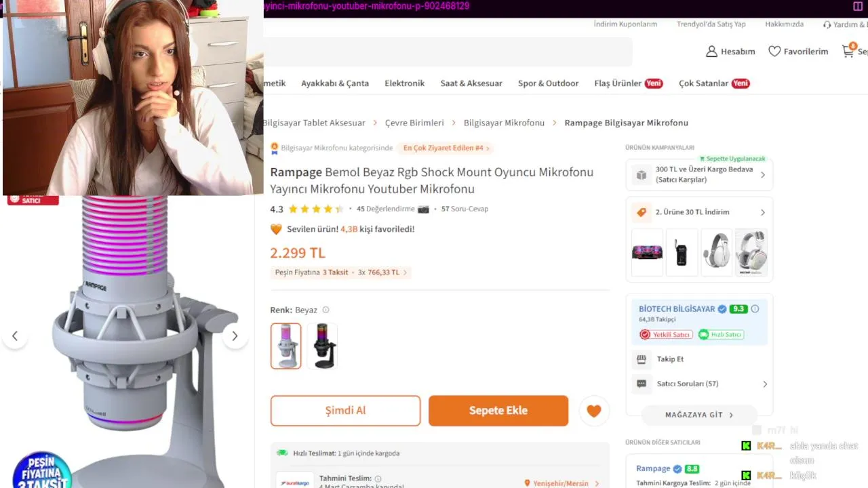Open the Hesabım account icon

(x=711, y=52)
